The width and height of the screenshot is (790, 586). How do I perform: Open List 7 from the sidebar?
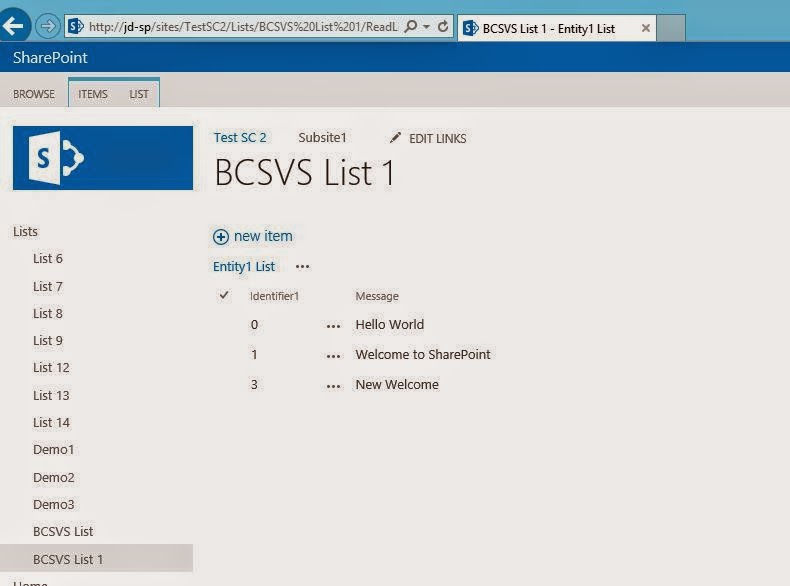tap(48, 287)
